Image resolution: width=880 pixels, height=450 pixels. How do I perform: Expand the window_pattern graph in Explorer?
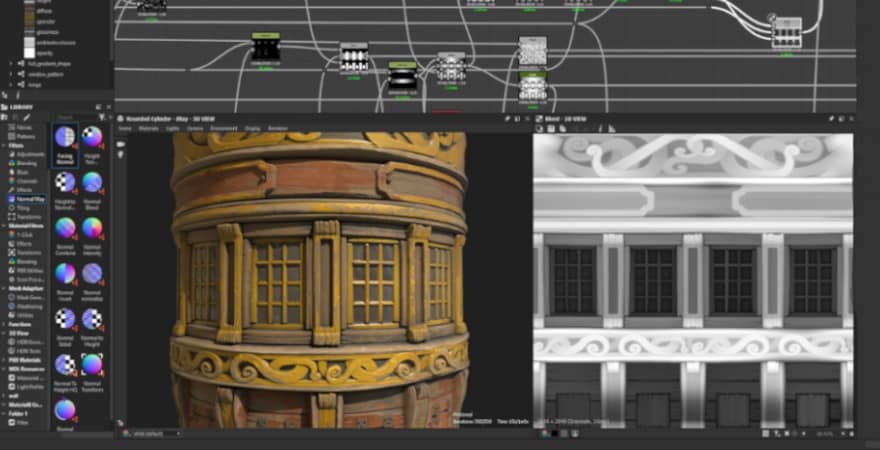point(11,74)
